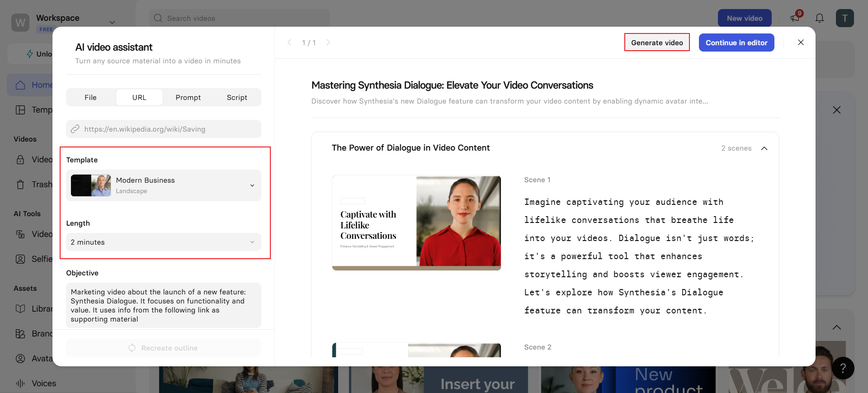This screenshot has width=868, height=393.
Task: Click the search magnifier icon
Action: pyautogui.click(x=158, y=18)
